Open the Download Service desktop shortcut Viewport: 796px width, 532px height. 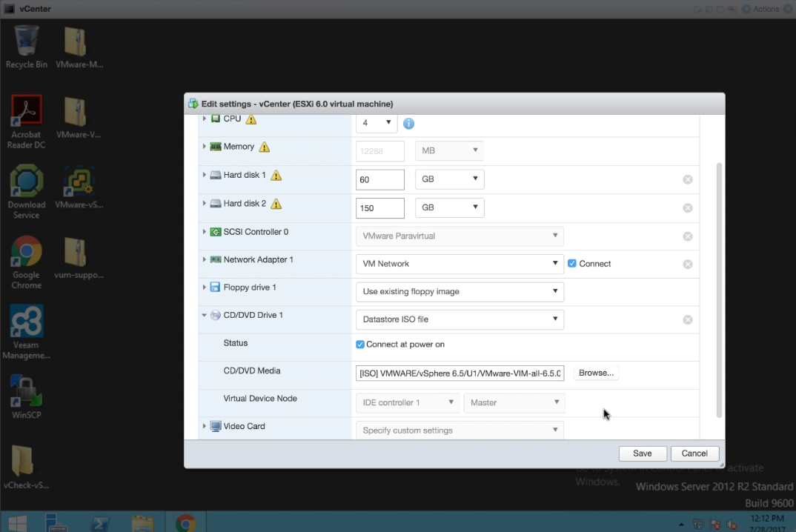pos(26,192)
